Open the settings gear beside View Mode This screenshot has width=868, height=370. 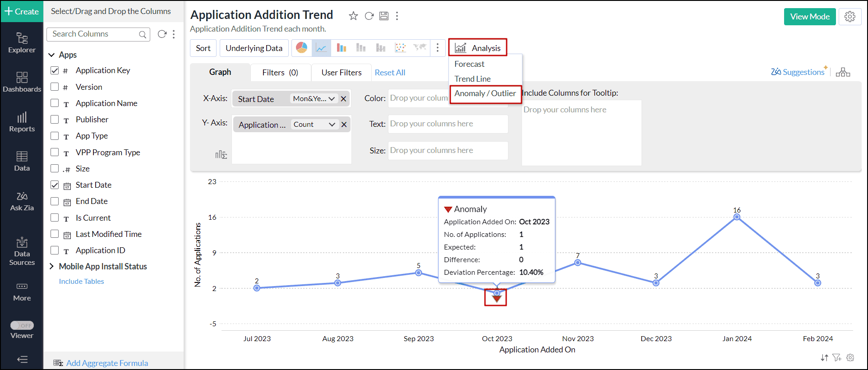coord(850,17)
